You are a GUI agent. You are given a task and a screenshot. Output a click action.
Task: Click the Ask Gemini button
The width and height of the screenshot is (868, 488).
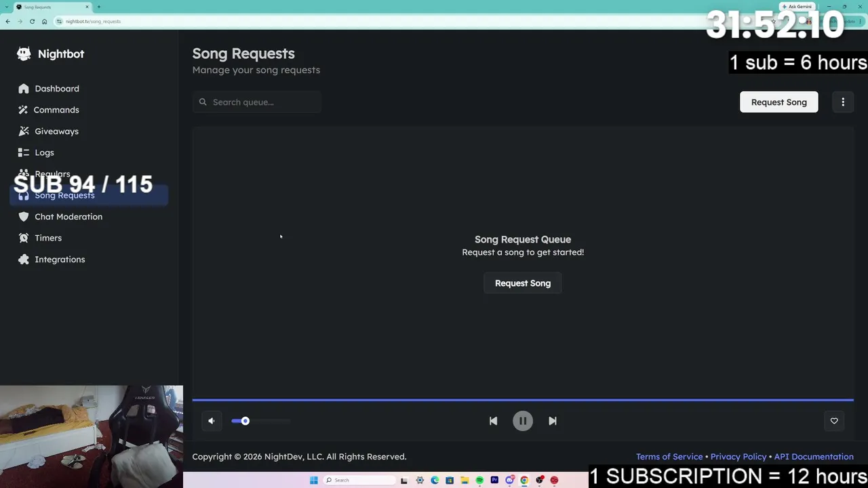(797, 7)
